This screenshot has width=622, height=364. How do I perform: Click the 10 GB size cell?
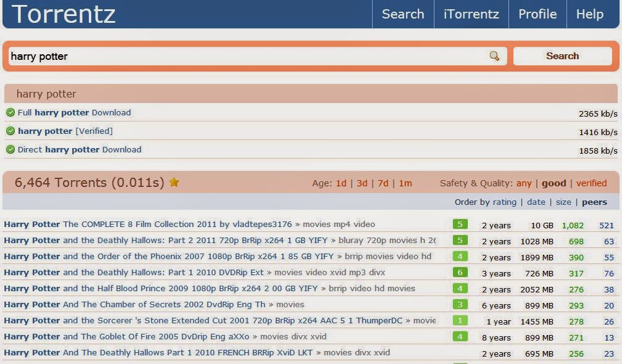[x=542, y=225]
